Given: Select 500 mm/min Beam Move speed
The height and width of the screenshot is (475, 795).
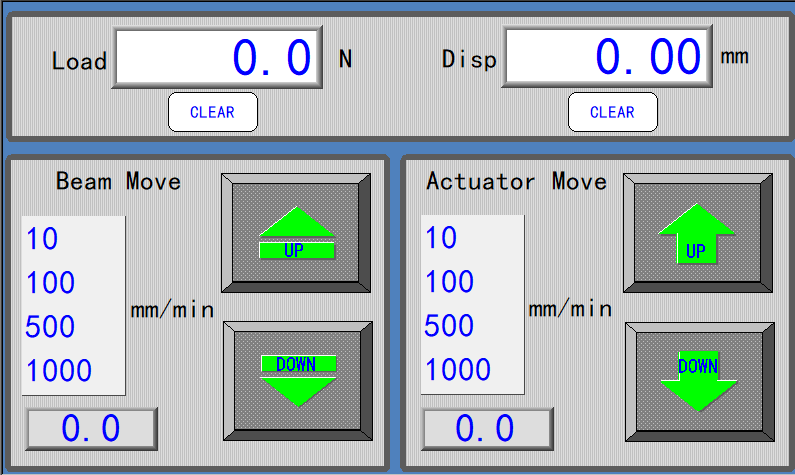Looking at the screenshot, I should coord(51,327).
